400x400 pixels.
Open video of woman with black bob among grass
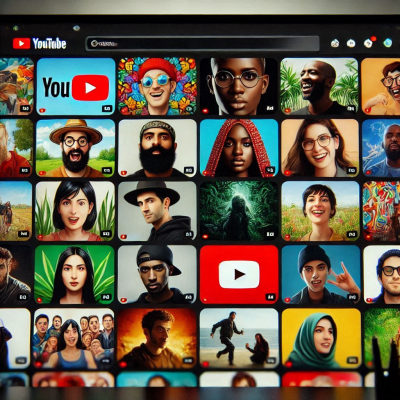coord(75,211)
